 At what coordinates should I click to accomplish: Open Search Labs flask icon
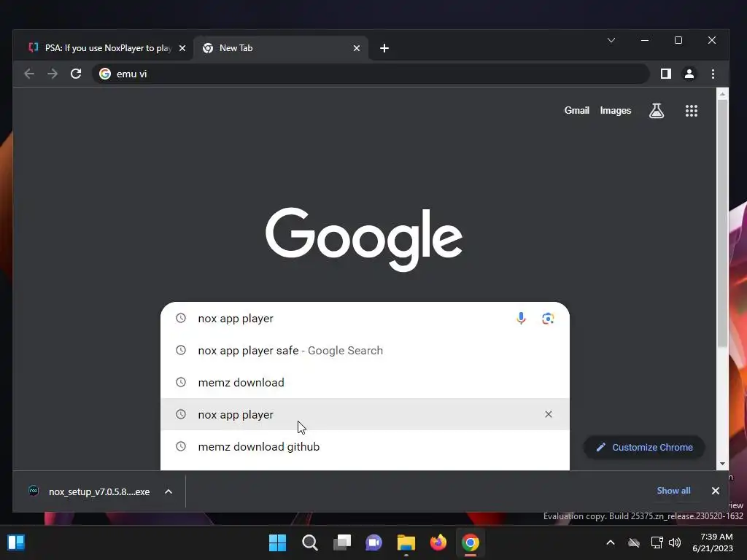tap(657, 111)
